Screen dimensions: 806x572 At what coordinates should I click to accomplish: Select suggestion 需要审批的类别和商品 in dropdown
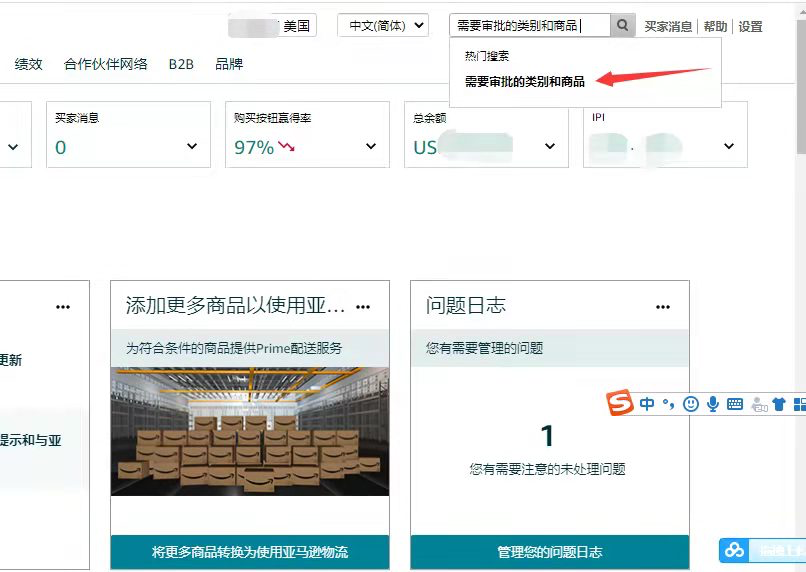tap(525, 81)
